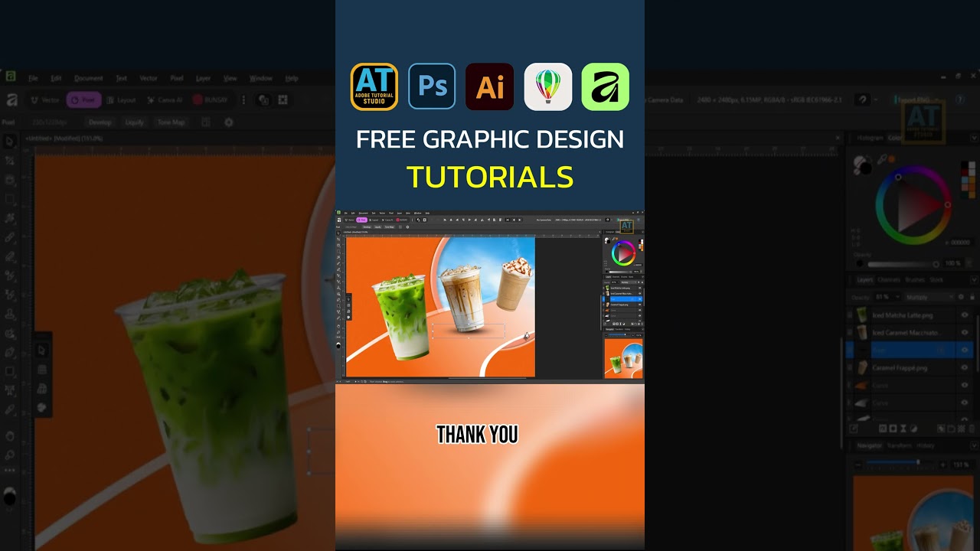
Task: Hide the Iced Caramel Macchiato layer
Action: (x=965, y=332)
